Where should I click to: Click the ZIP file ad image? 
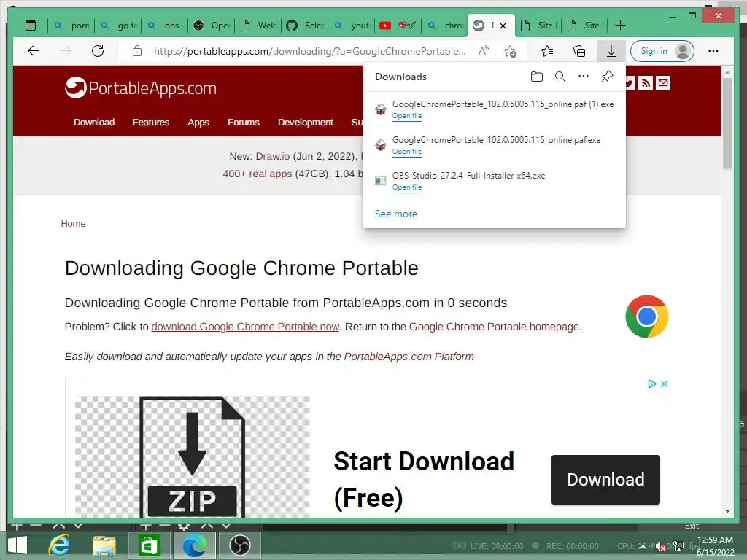(x=193, y=457)
